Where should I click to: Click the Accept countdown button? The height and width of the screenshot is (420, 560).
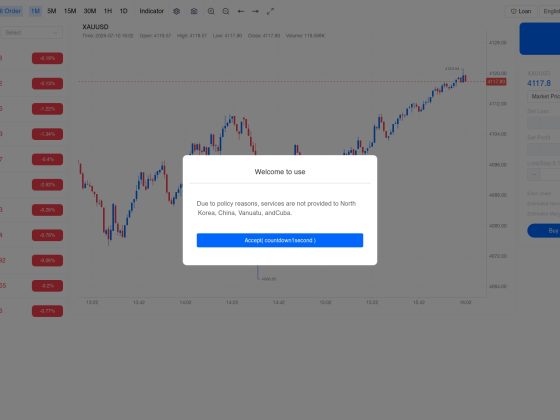[280, 240]
